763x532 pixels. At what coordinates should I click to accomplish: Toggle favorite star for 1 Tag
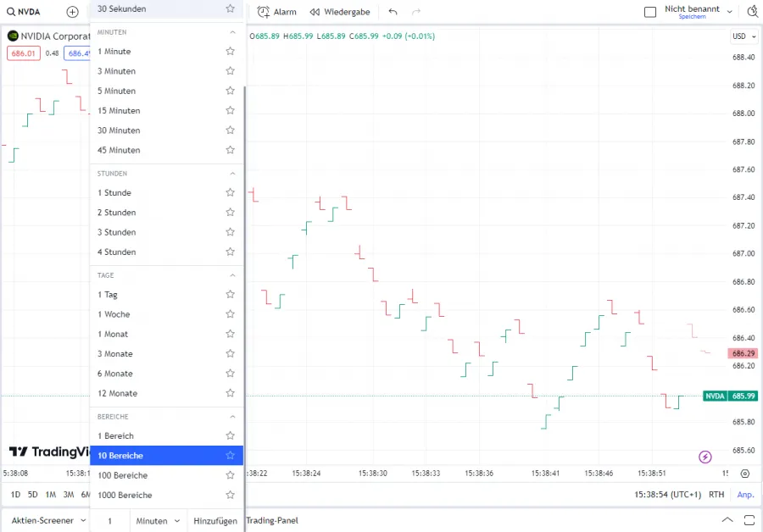[x=230, y=295]
